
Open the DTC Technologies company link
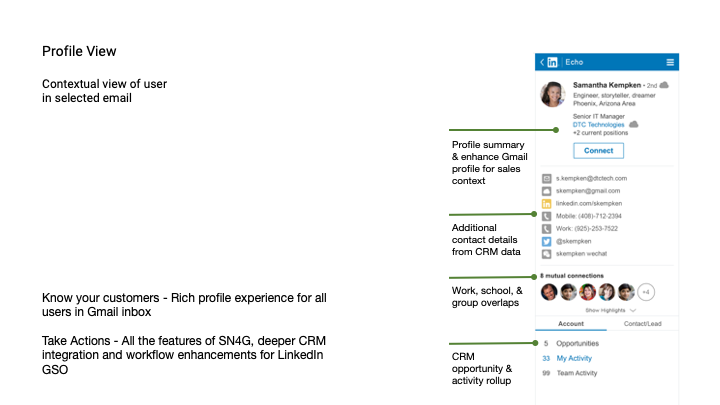coord(599,124)
